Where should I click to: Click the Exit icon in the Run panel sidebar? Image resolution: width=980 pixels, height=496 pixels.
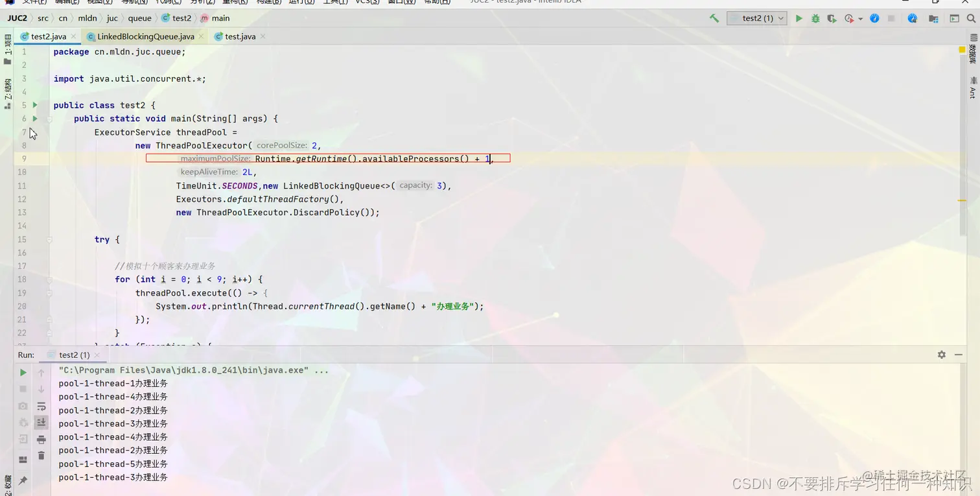[x=23, y=439]
